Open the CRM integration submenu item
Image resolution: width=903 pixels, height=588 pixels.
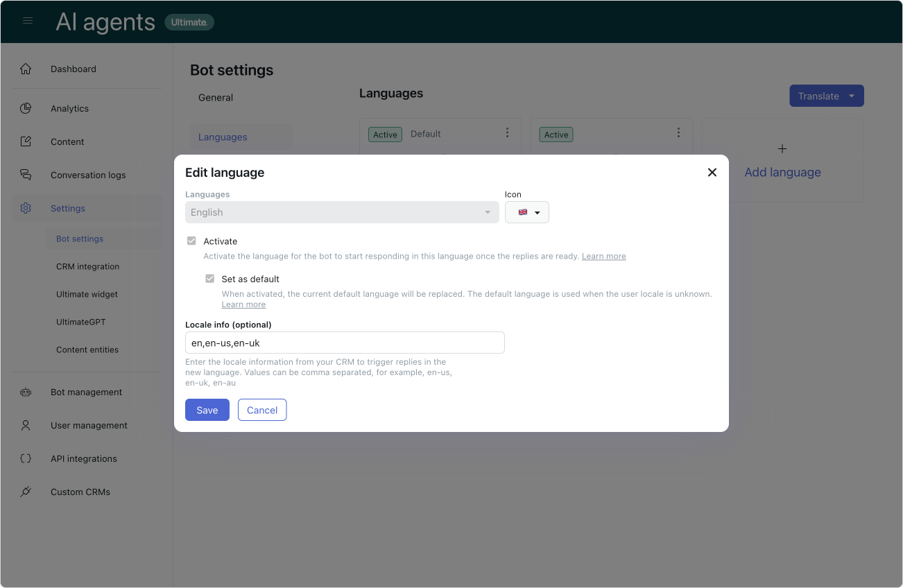pyautogui.click(x=87, y=266)
